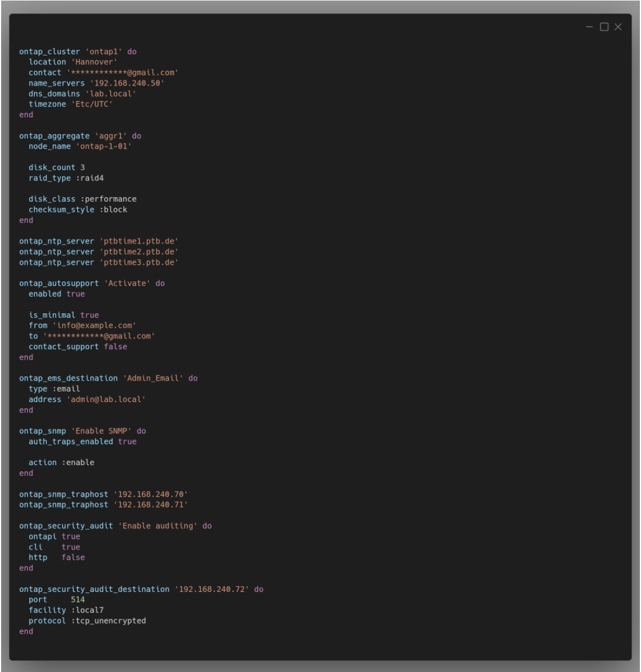Click the name_servers IP '192.168.240.50'
Image resolution: width=641 pixels, height=672 pixels.
point(127,83)
